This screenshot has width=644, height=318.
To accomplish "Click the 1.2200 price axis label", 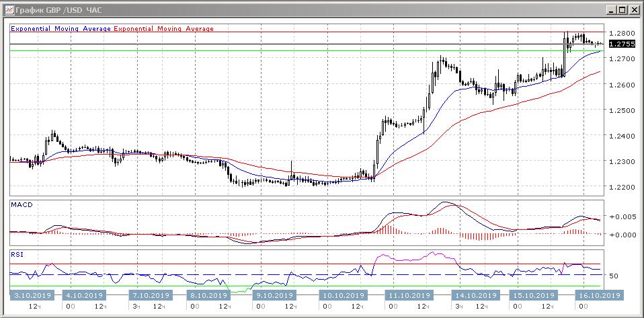I will (622, 188).
